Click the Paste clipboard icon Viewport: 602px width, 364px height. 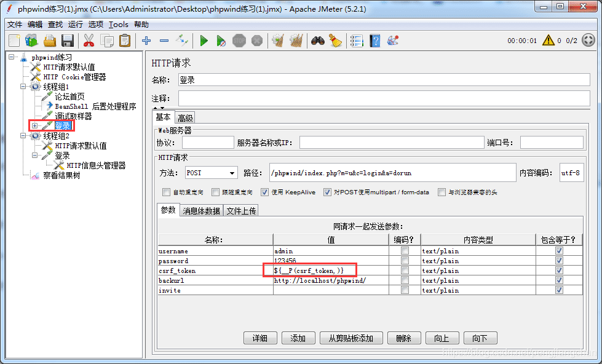[x=125, y=41]
